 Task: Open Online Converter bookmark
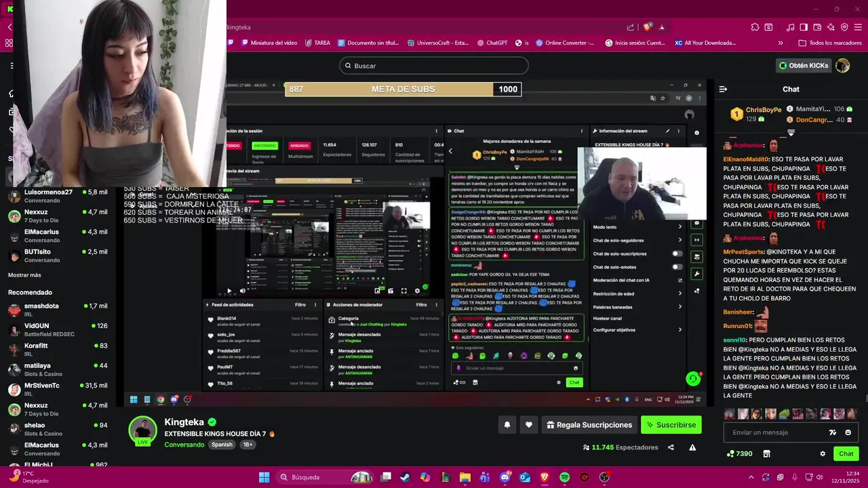(x=565, y=43)
